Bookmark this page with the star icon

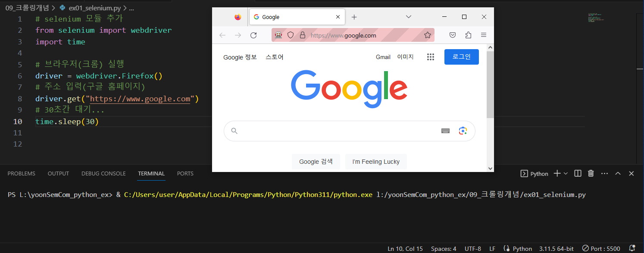427,35
